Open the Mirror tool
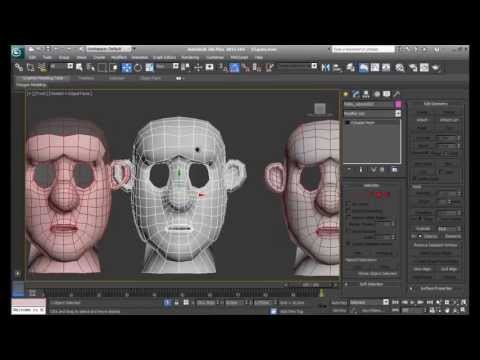Viewport: 480px width, 360px height. (326, 68)
